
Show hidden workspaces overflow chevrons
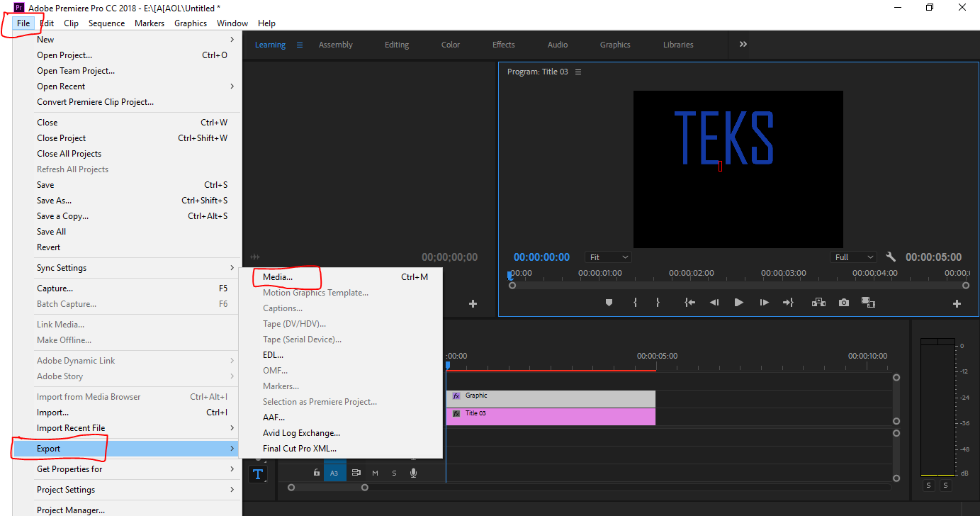[743, 44]
